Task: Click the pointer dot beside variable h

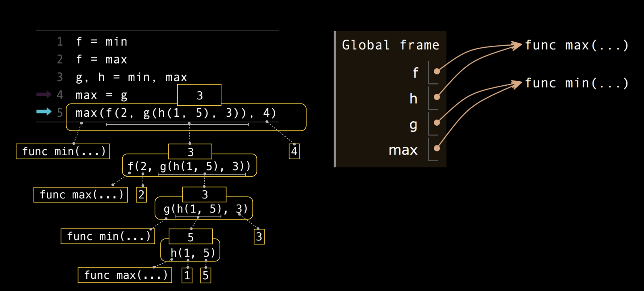Action: tap(437, 97)
